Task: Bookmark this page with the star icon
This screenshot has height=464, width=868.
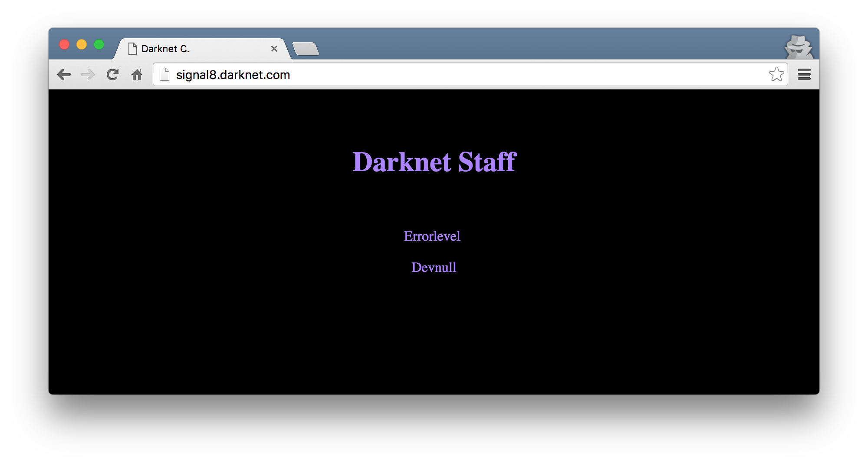Action: (776, 74)
